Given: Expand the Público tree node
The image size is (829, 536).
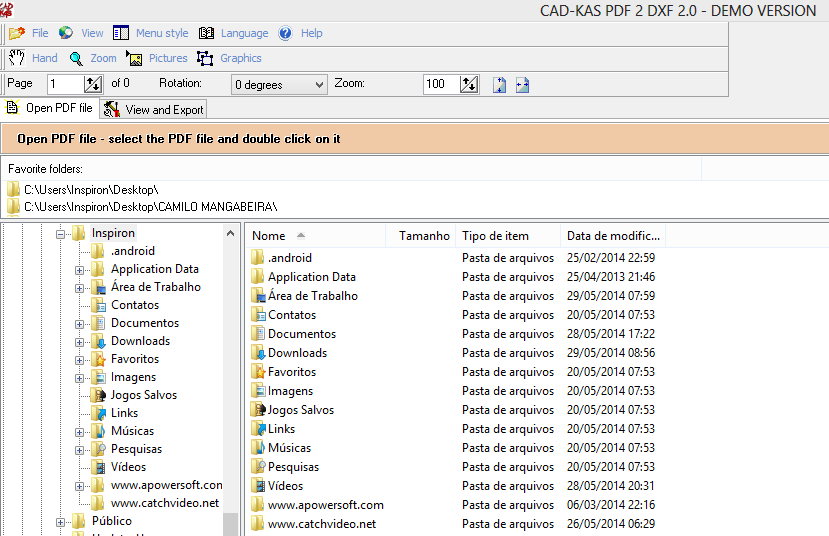Looking at the screenshot, I should [60, 522].
